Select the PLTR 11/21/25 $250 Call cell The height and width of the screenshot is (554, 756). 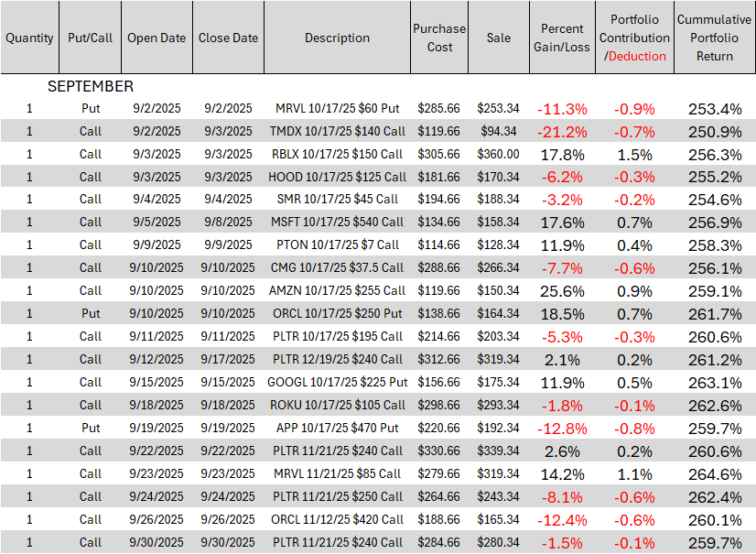(x=338, y=496)
